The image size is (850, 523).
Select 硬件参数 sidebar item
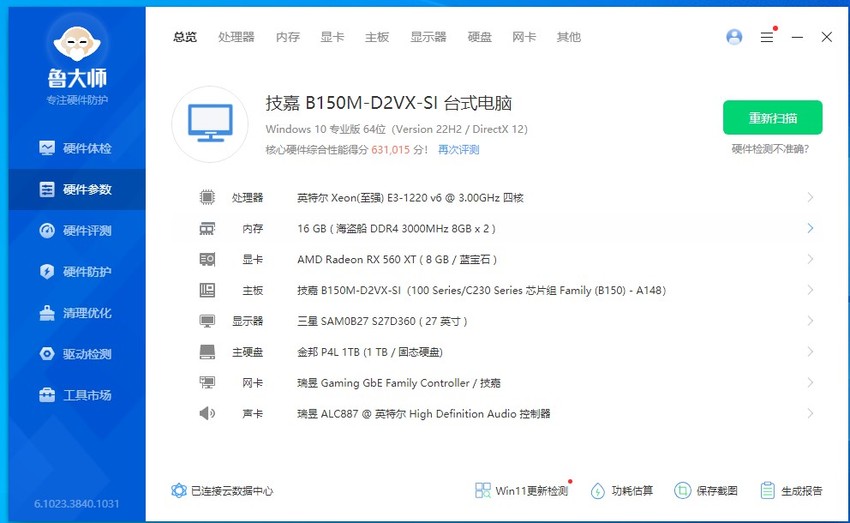(x=76, y=189)
